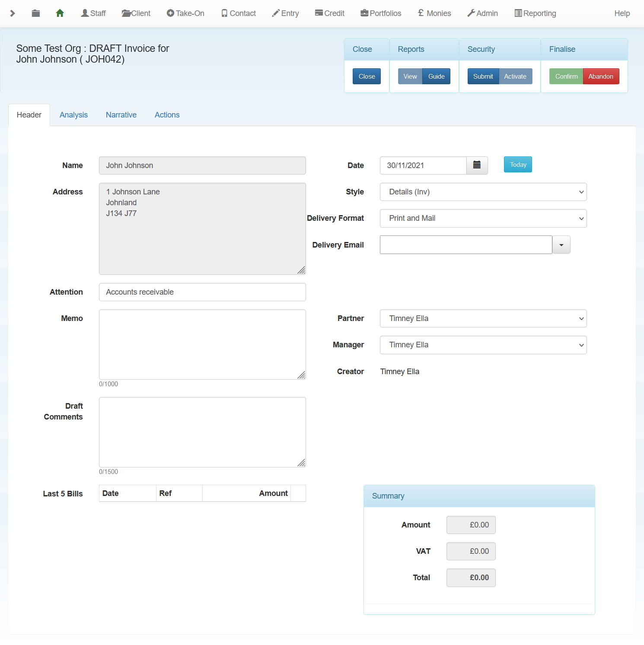This screenshot has height=645, width=644.
Task: Click into the Memo text area
Action: click(x=202, y=344)
